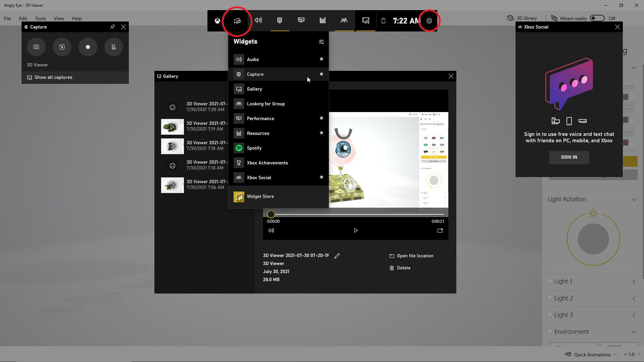Toggle the Xbox Social widget in toolbar
644x362 pixels.
coord(344,20)
